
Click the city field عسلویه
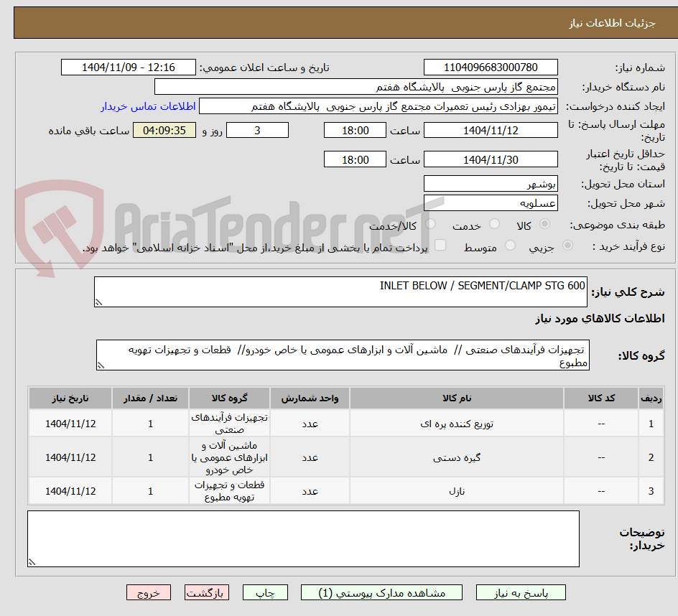(x=491, y=202)
